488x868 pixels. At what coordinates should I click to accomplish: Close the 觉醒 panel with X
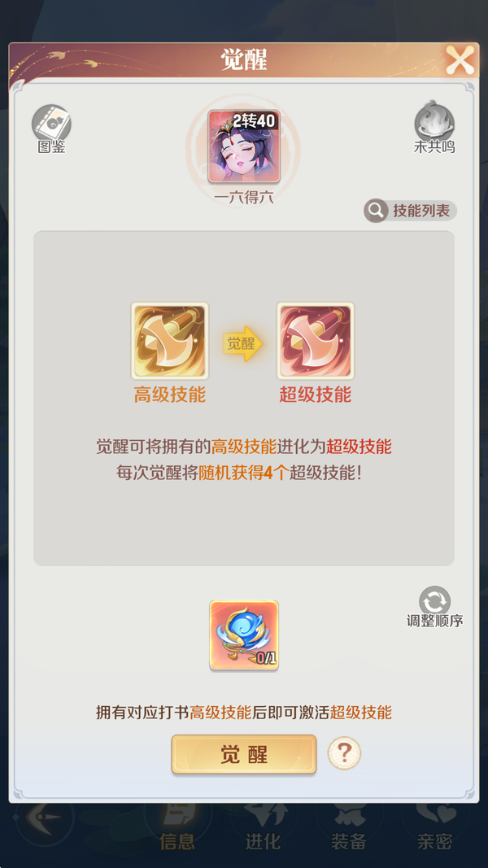click(x=460, y=59)
